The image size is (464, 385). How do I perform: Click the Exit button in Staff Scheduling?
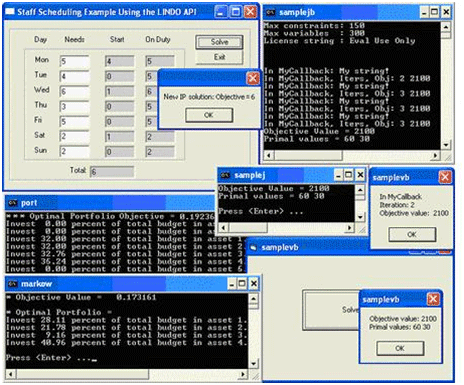(219, 57)
